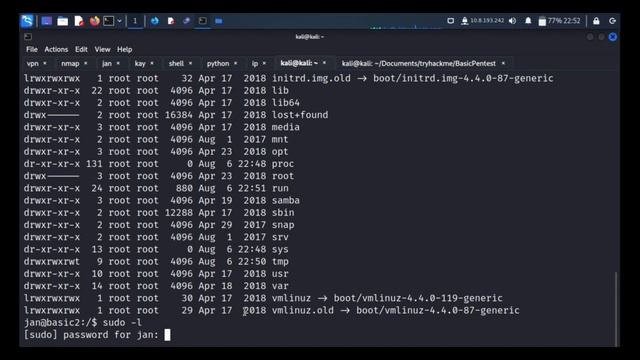Click the 'snap' directory entry
Viewport: 640px width, 360px height.
tap(283, 225)
